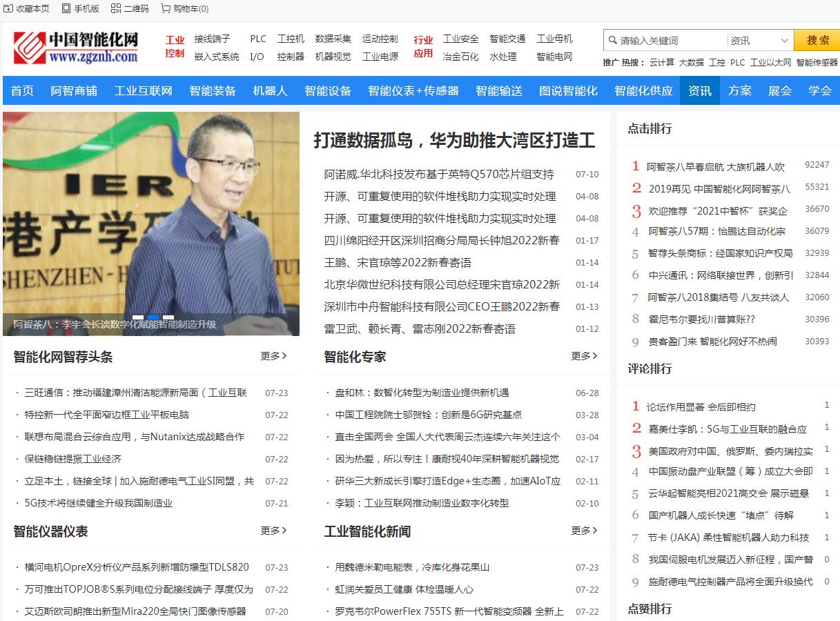Screen dimensions: 840x621
Task: Open comment-ranked item 国产机器人成长快速“堵点”待解
Action: click(721, 515)
